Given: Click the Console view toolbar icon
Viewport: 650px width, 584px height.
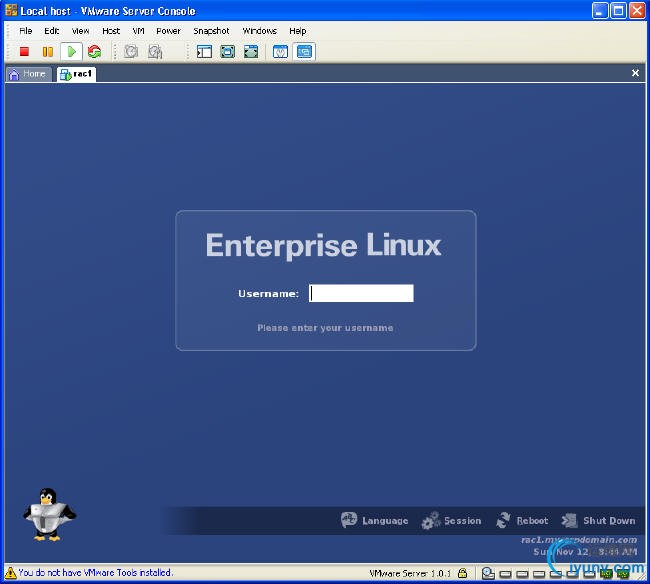Looking at the screenshot, I should pos(304,52).
